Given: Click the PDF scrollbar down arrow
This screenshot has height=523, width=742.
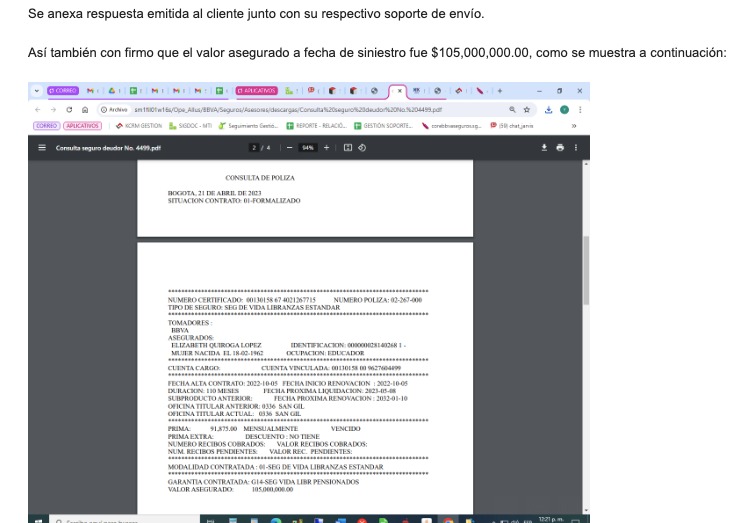Looking at the screenshot, I should coord(586,510).
